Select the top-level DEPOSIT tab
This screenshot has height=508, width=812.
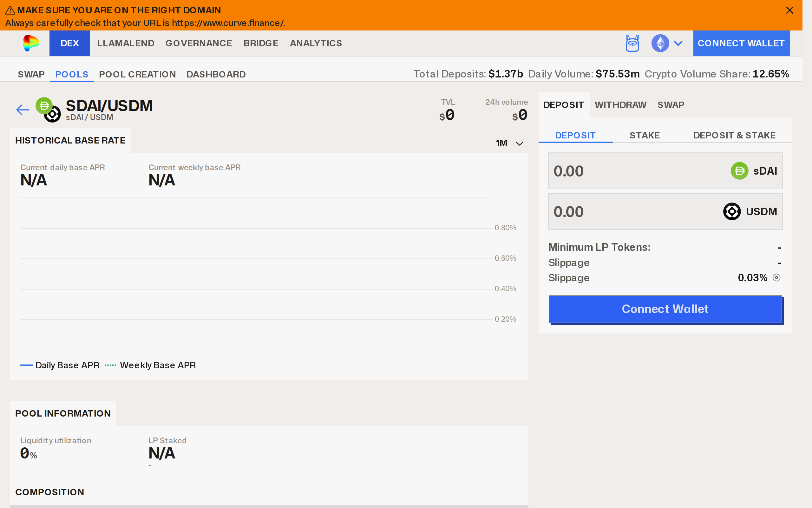tap(564, 105)
